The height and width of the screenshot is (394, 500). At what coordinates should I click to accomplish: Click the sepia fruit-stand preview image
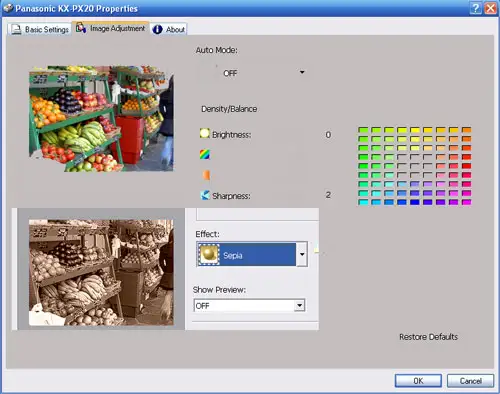click(101, 272)
